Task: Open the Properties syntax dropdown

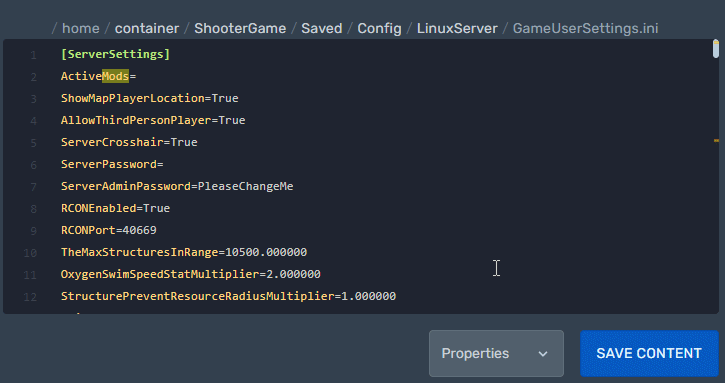Action: point(496,353)
